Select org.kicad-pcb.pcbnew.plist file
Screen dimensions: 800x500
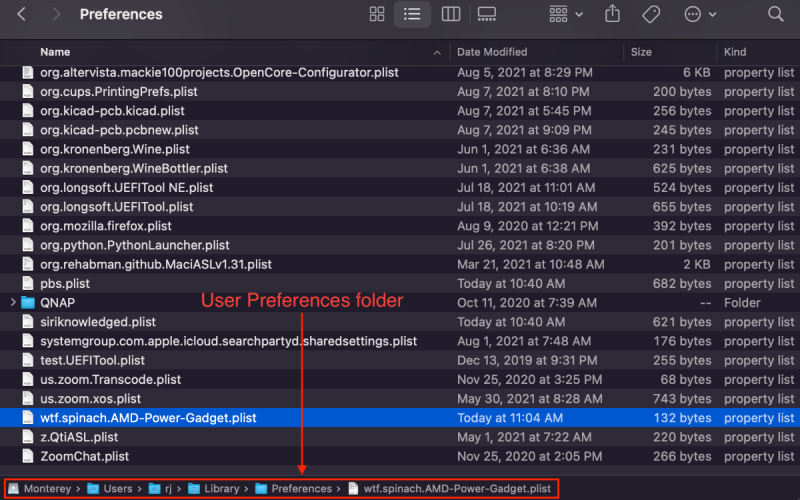(x=119, y=130)
